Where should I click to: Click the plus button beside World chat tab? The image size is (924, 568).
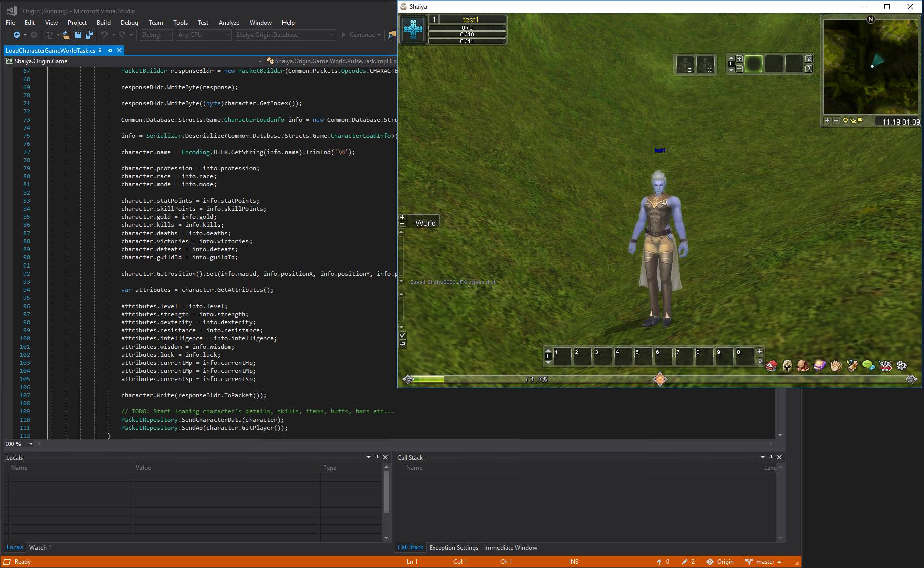(402, 217)
